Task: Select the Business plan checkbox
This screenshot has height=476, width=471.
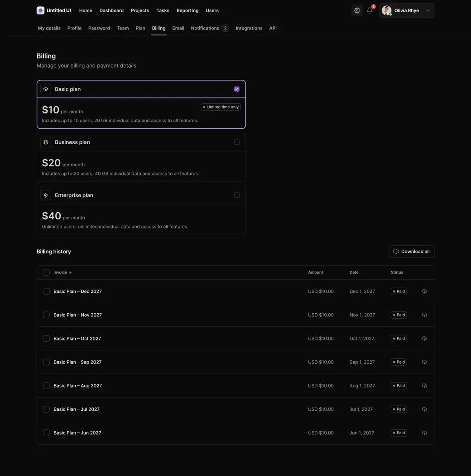Action: click(x=237, y=142)
